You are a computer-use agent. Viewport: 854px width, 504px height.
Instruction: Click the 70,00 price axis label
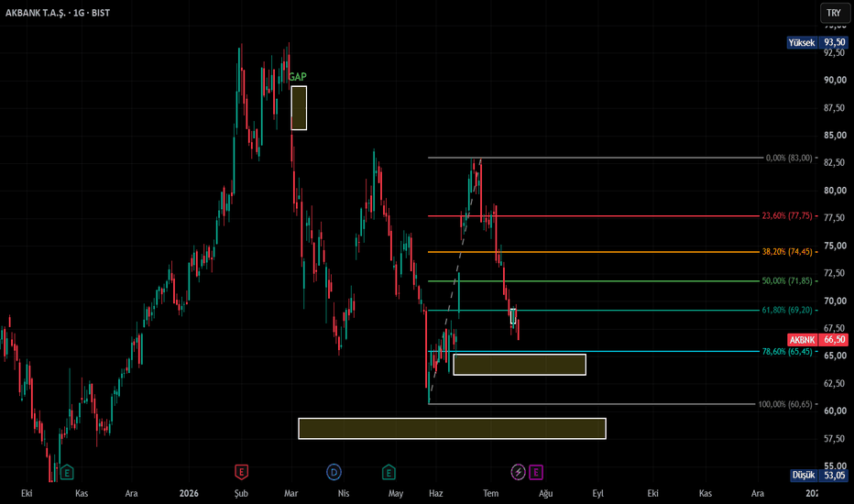(835, 301)
